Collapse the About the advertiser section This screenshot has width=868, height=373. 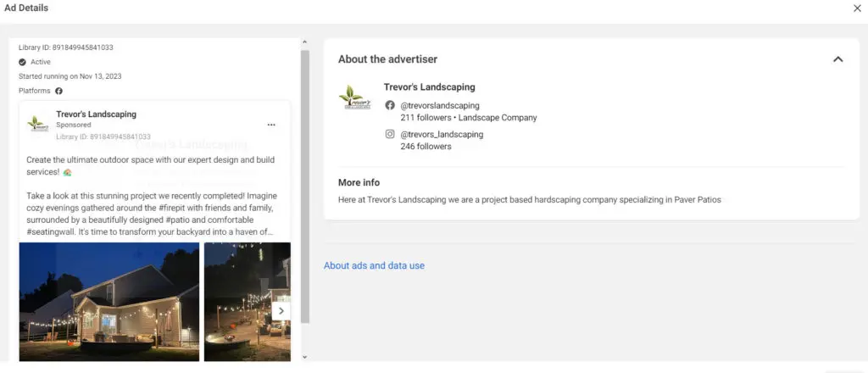[x=838, y=59]
